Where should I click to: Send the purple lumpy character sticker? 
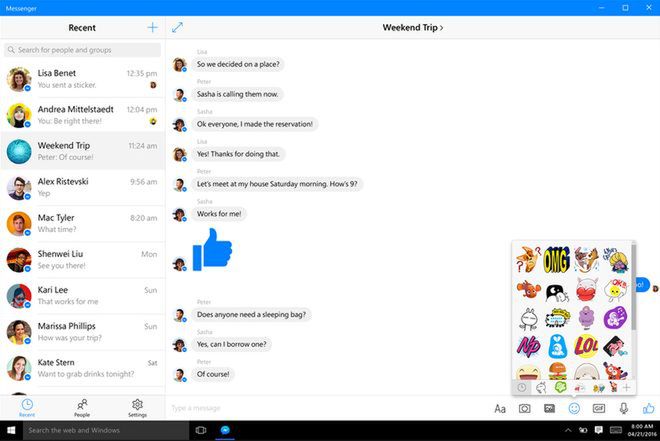tap(586, 317)
